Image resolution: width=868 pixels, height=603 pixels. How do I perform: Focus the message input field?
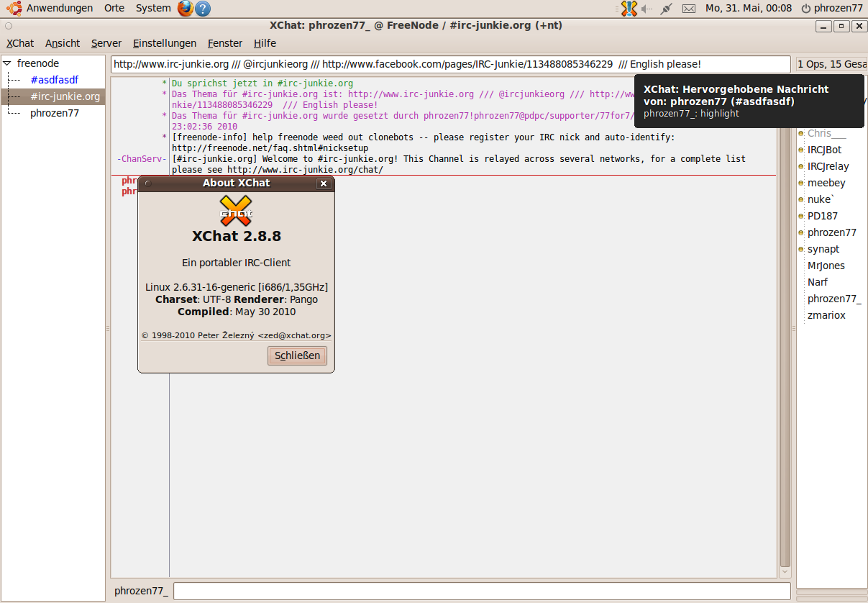pyautogui.click(x=481, y=591)
